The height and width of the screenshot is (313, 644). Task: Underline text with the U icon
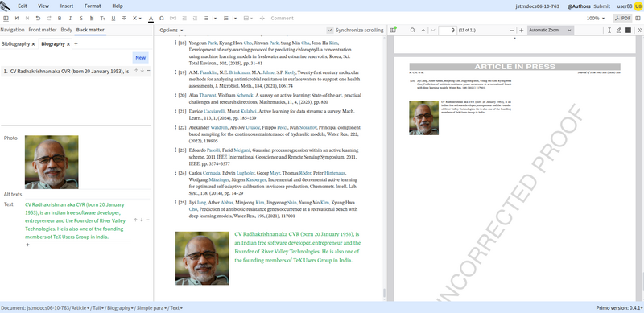click(x=114, y=18)
